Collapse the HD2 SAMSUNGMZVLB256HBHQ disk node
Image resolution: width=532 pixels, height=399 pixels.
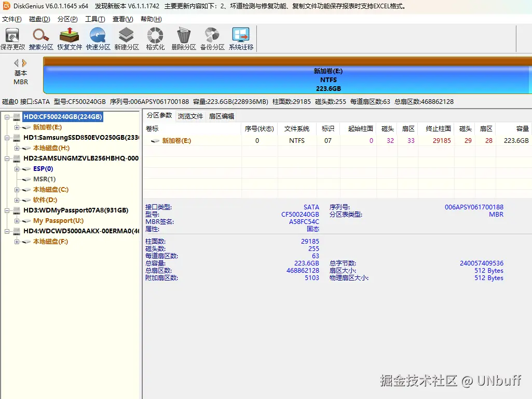(x=7, y=158)
